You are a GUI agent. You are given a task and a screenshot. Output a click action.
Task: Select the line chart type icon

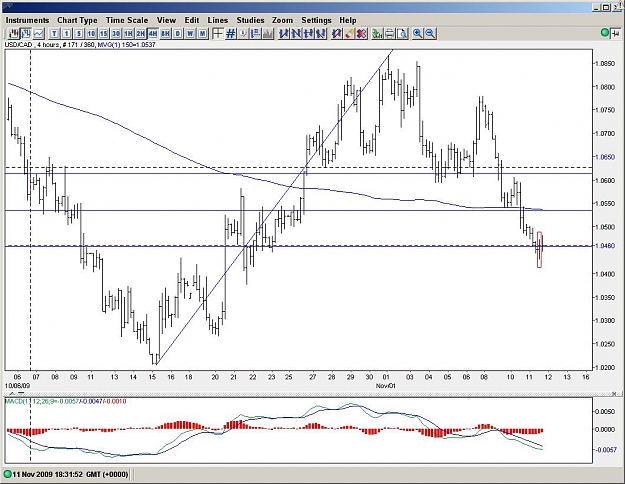[x=39, y=33]
